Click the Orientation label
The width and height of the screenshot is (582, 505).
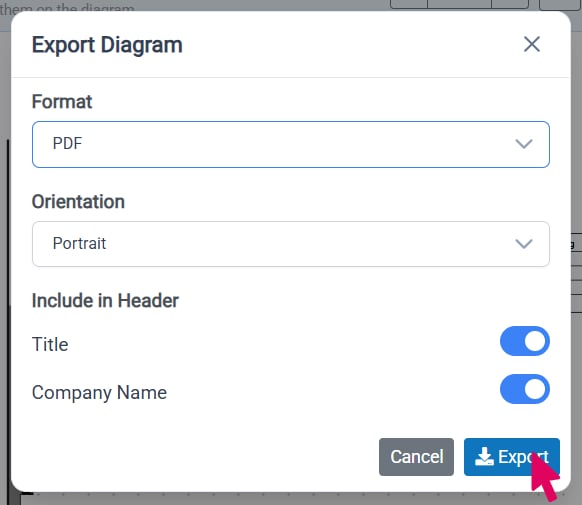(78, 202)
